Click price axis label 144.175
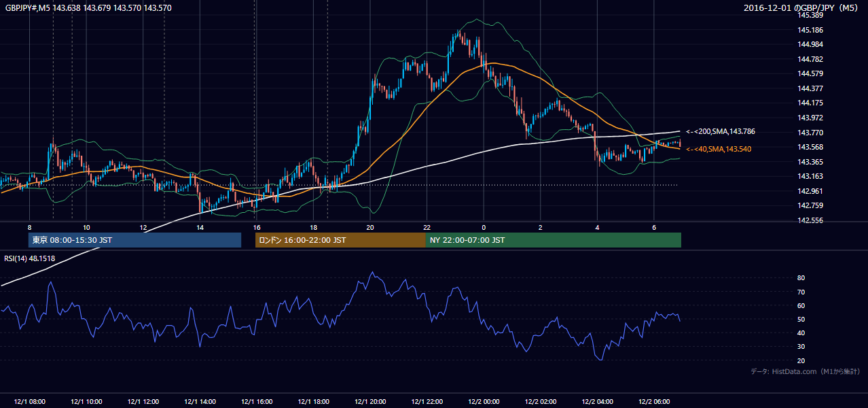Screen dimensions: 868x408 pos(810,103)
